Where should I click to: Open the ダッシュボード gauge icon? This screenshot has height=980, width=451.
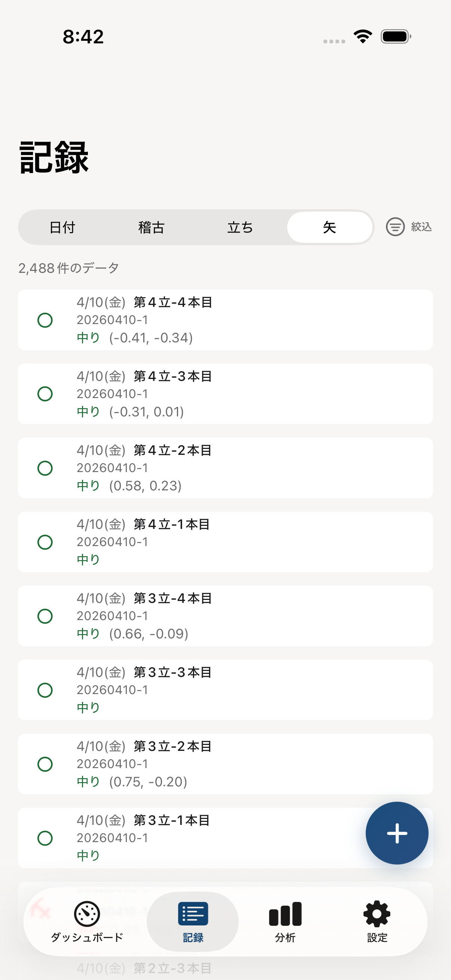(x=87, y=913)
